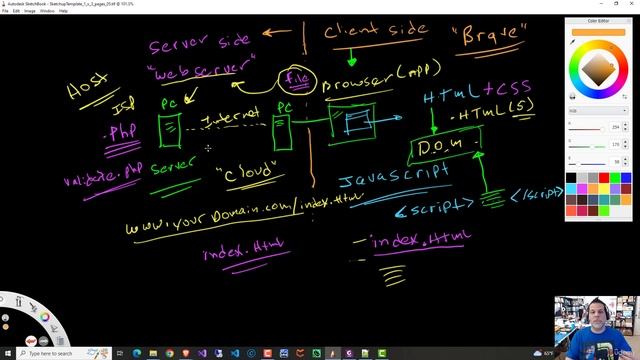640x360 pixels.
Task: Launch Brave browser from taskbar
Action: point(186,353)
